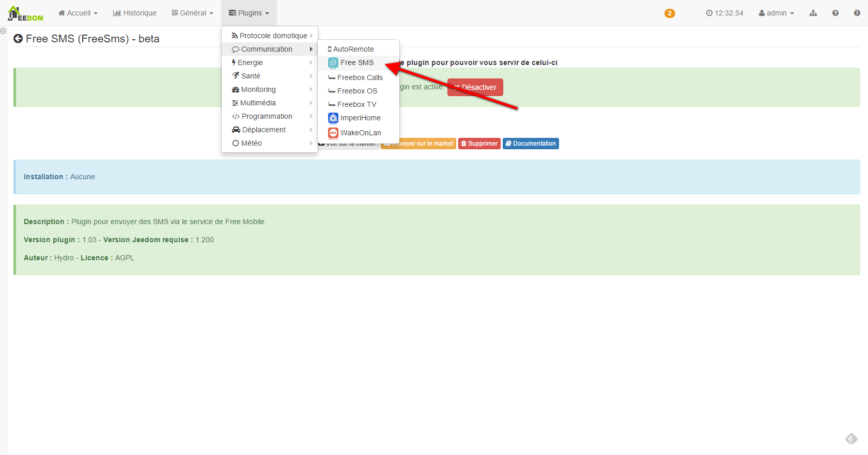Choose AutoRemote plugin

359,49
